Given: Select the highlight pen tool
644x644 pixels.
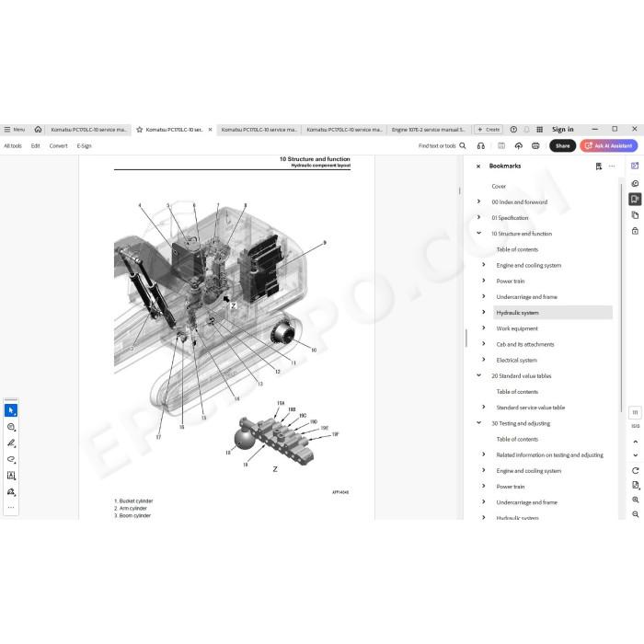Looking at the screenshot, I should tap(11, 443).
